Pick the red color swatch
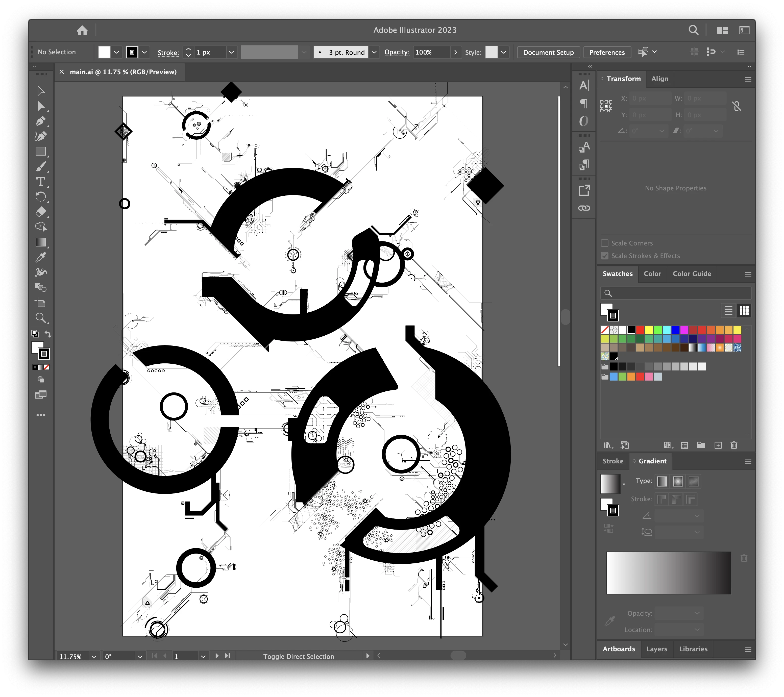The image size is (784, 697). (x=640, y=330)
